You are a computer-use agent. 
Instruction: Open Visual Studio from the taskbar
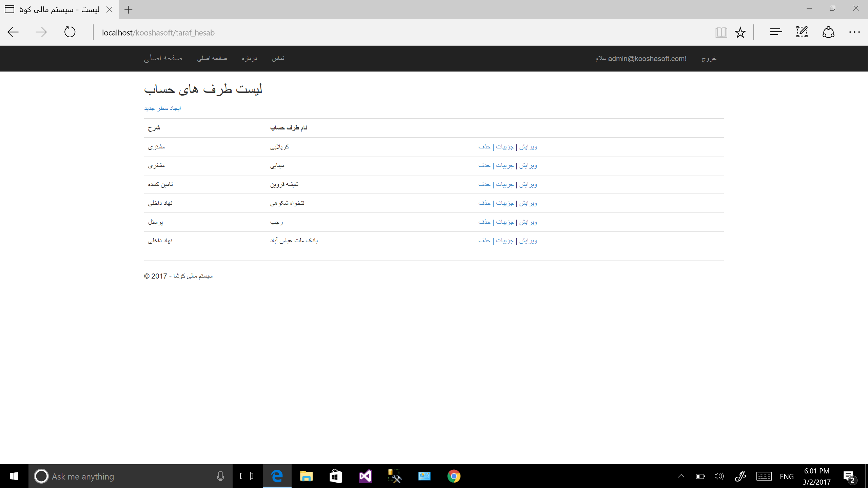[365, 476]
